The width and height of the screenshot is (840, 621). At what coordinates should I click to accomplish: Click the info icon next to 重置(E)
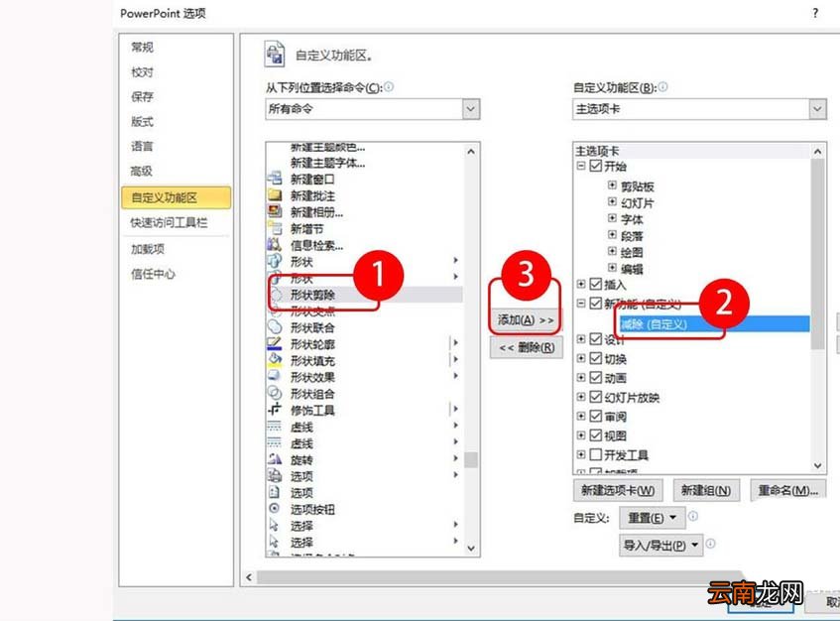[x=692, y=516]
